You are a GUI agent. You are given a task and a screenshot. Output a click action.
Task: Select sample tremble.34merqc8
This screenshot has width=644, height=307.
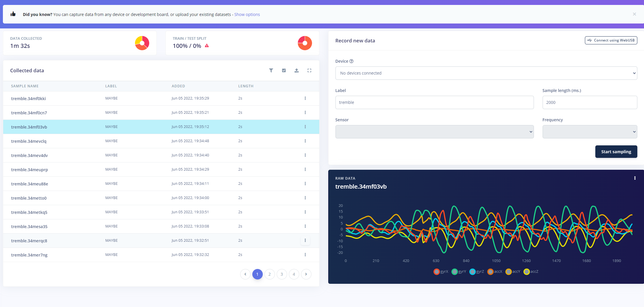(x=161, y=241)
